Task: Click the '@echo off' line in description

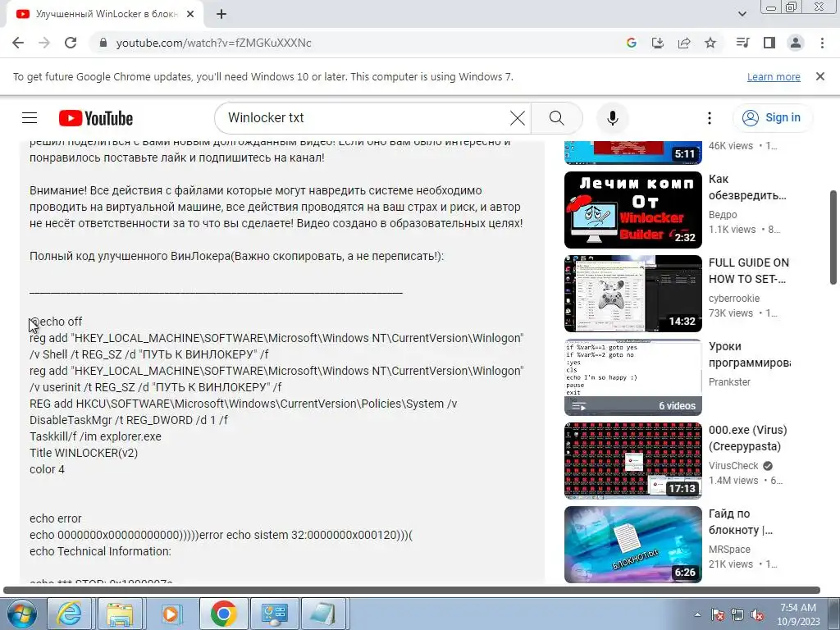Action: pyautogui.click(x=56, y=322)
